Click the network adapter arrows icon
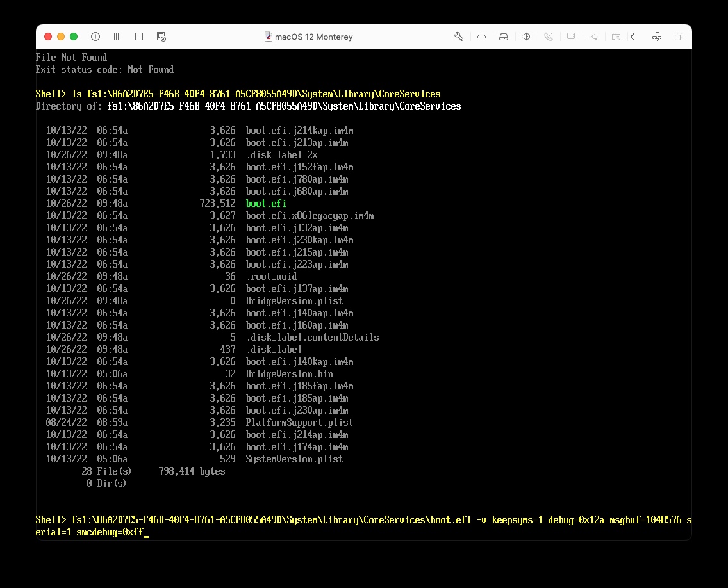This screenshot has width=728, height=588. (x=481, y=37)
